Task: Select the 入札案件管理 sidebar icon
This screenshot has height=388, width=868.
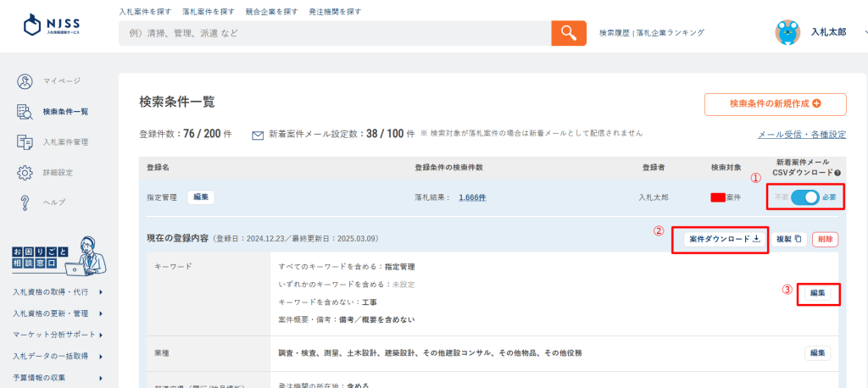Action: [25, 142]
